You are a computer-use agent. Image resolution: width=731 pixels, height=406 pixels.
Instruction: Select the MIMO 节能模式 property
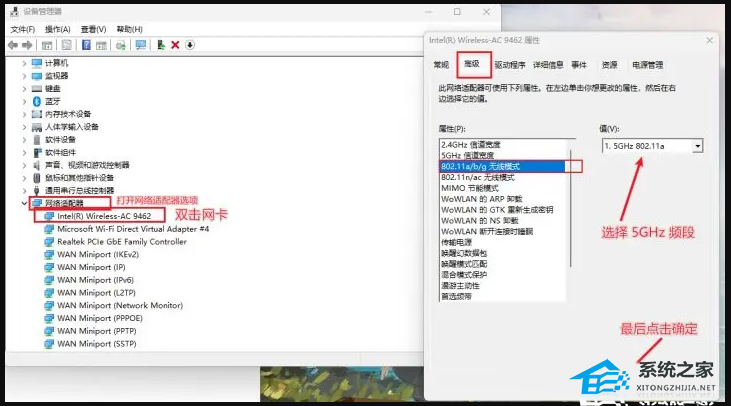click(x=470, y=188)
